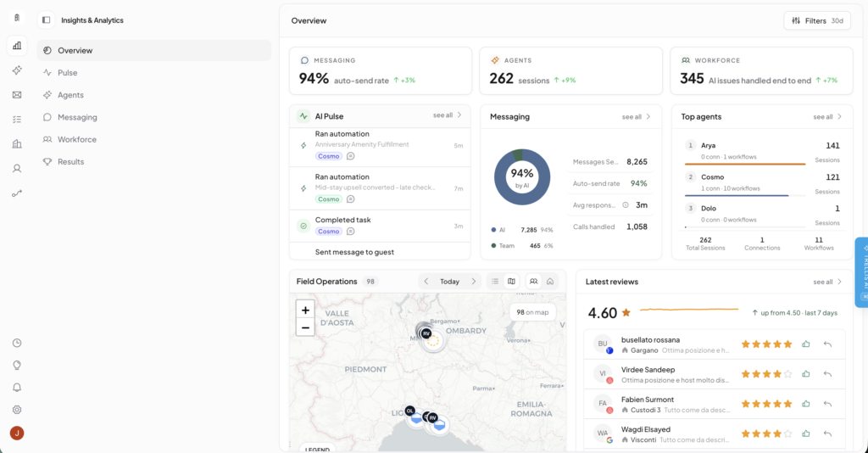Toggle the home properties view in Field Operations

pyautogui.click(x=550, y=282)
